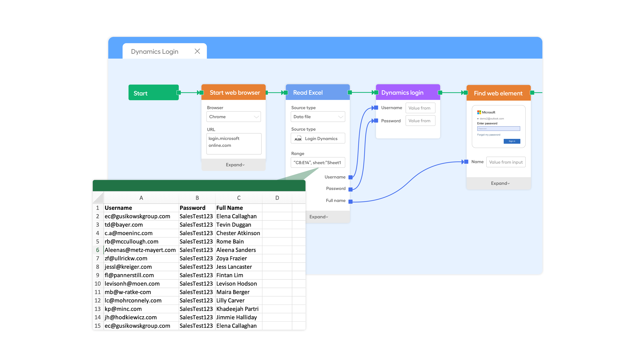
Task: Click the Name input port
Action: (x=466, y=162)
